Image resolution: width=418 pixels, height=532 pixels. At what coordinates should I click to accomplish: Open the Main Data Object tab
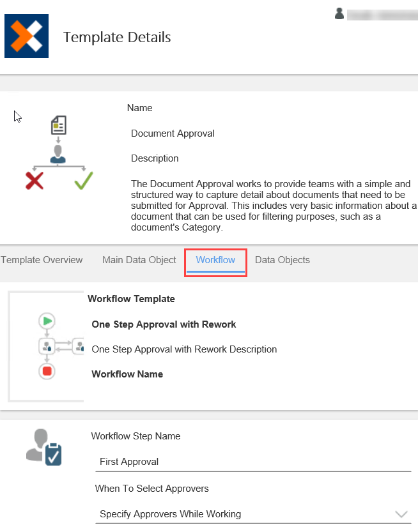(x=139, y=260)
